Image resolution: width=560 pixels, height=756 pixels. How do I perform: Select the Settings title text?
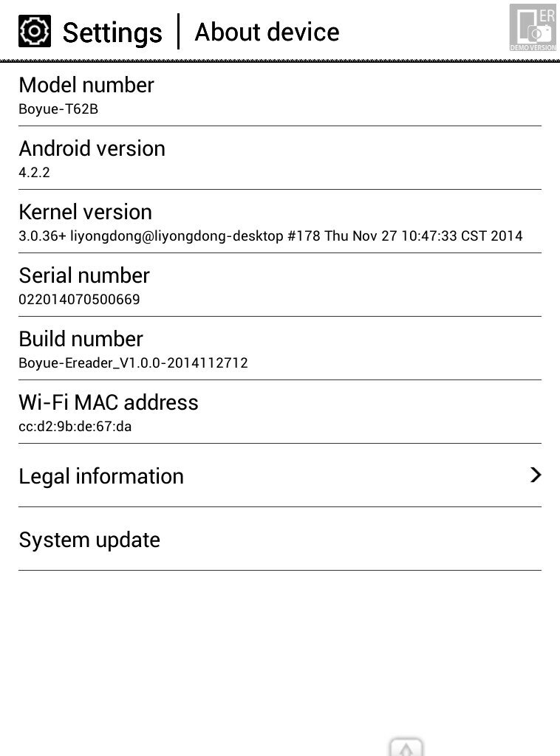(112, 33)
